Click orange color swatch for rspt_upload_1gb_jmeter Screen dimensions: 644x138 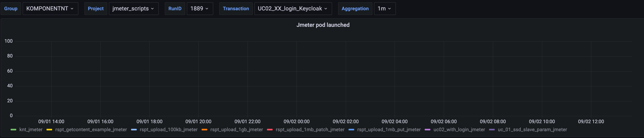204,130
